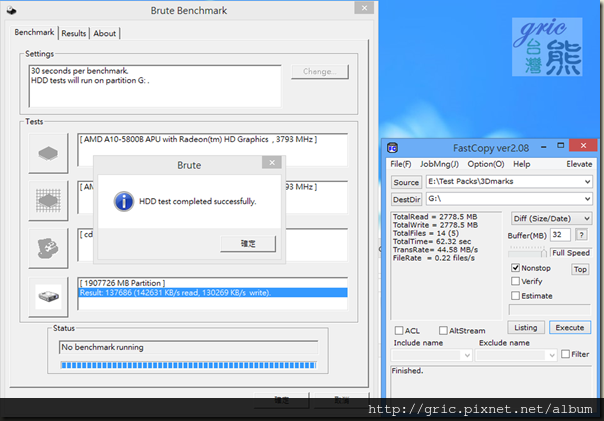Click the blue info icon in Brute dialog
Image resolution: width=604 pixels, height=421 pixels.
pyautogui.click(x=124, y=201)
